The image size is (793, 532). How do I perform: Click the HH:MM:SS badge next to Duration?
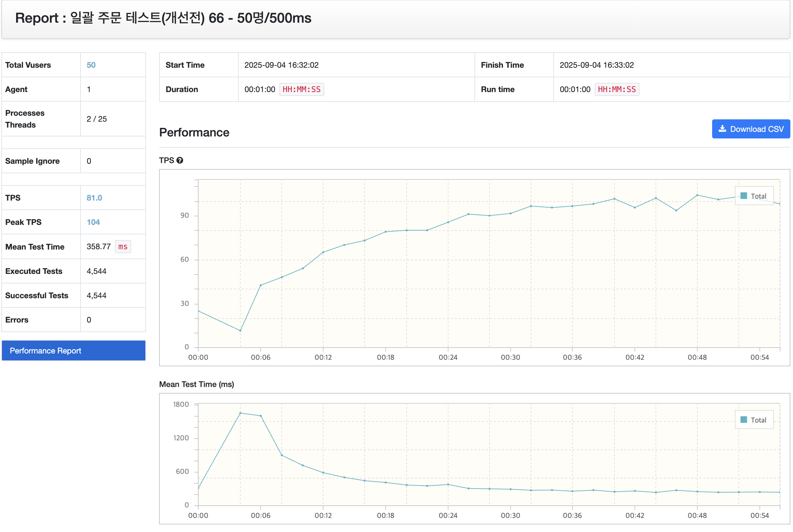coord(301,89)
